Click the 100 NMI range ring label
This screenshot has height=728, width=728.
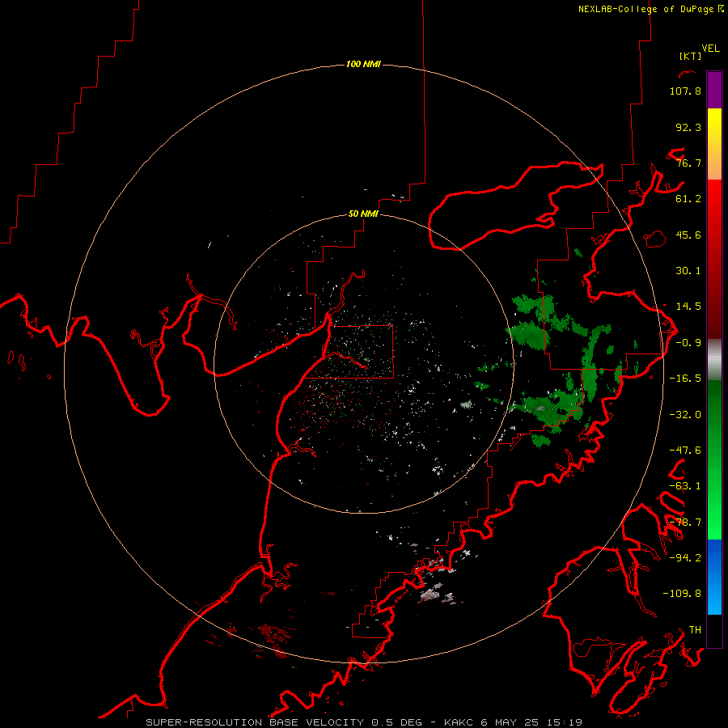(x=363, y=64)
